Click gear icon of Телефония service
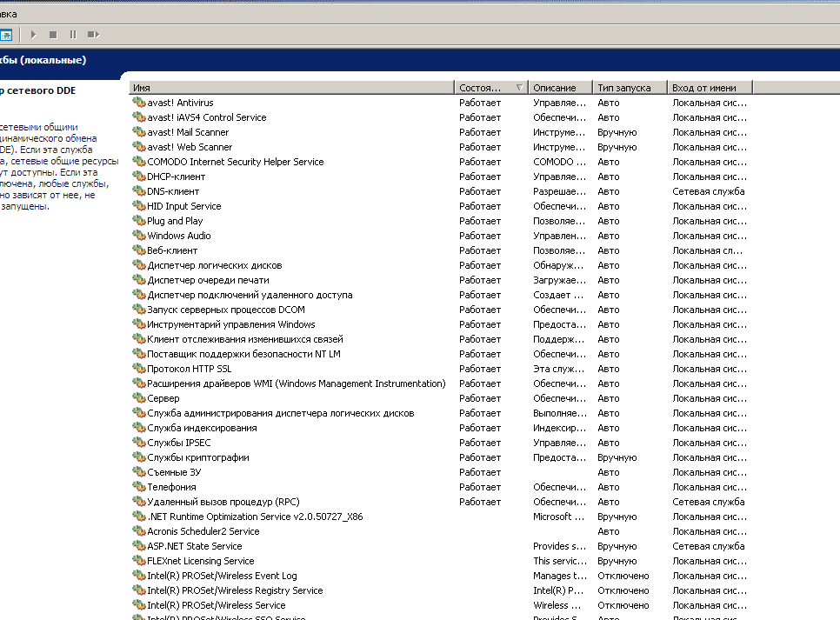 tap(139, 487)
